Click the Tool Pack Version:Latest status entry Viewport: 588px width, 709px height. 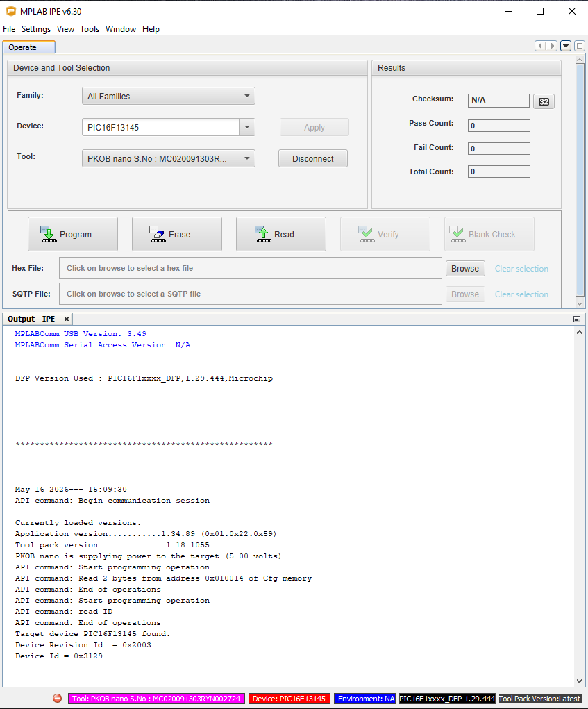pyautogui.click(x=539, y=699)
